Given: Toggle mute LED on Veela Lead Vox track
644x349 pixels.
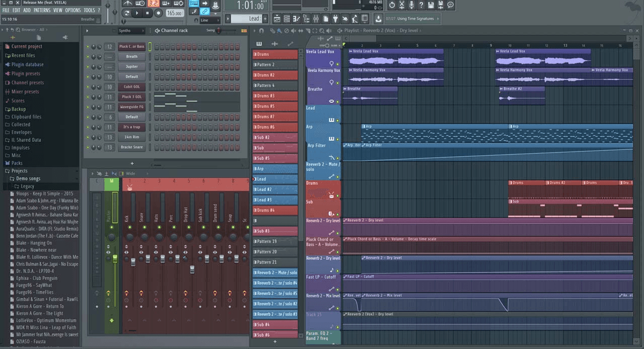Looking at the screenshot, I should tap(338, 63).
